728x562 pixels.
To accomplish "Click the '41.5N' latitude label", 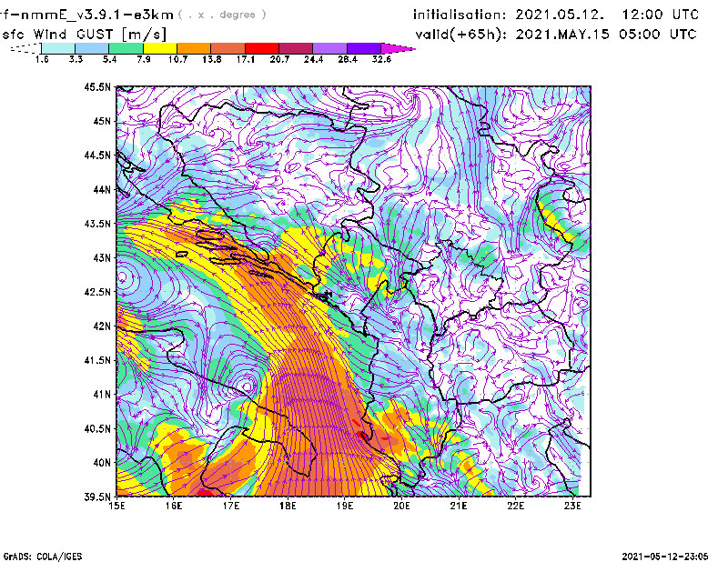I will (97, 360).
